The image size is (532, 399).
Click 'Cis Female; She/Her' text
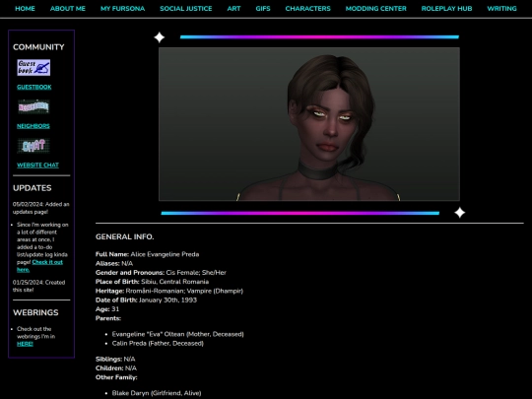(x=196, y=273)
